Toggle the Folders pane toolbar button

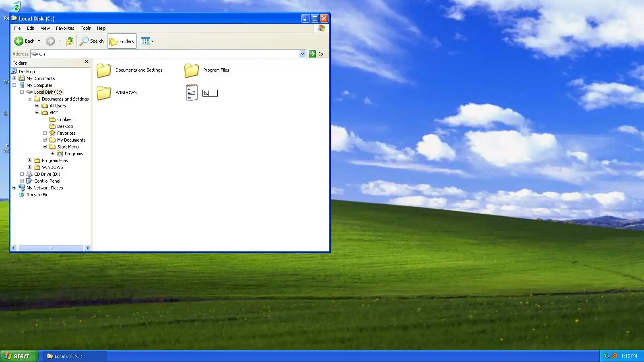click(122, 41)
